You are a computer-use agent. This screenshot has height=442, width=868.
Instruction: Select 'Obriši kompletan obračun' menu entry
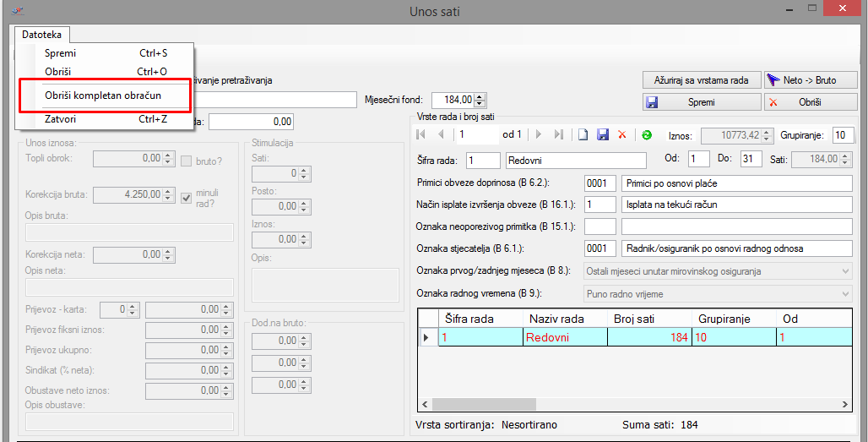click(x=103, y=95)
